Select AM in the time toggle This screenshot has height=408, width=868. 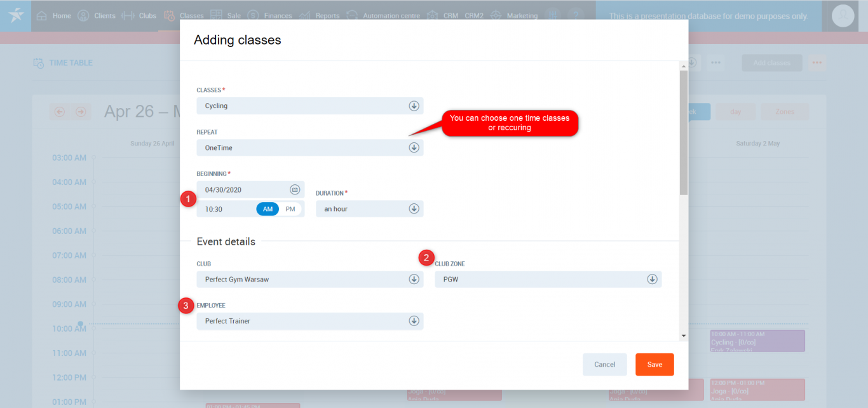[x=268, y=209]
